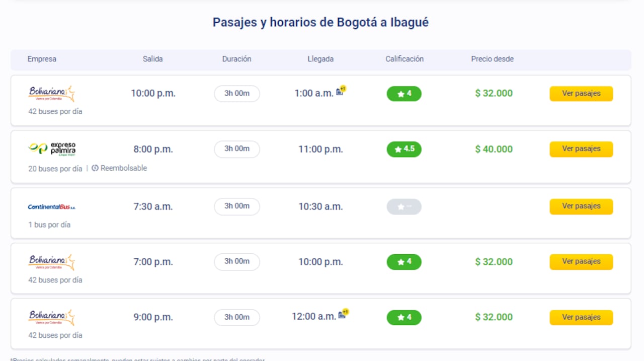This screenshot has width=644, height=361.
Task: Click the gray star rating in the ContinentalBus row
Action: [404, 206]
